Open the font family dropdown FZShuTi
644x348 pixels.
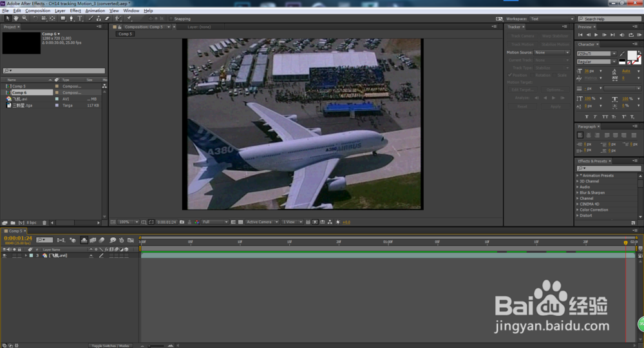596,53
